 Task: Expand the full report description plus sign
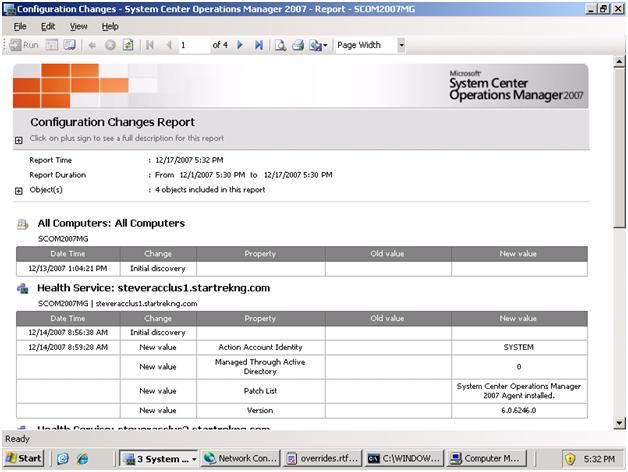(x=18, y=140)
